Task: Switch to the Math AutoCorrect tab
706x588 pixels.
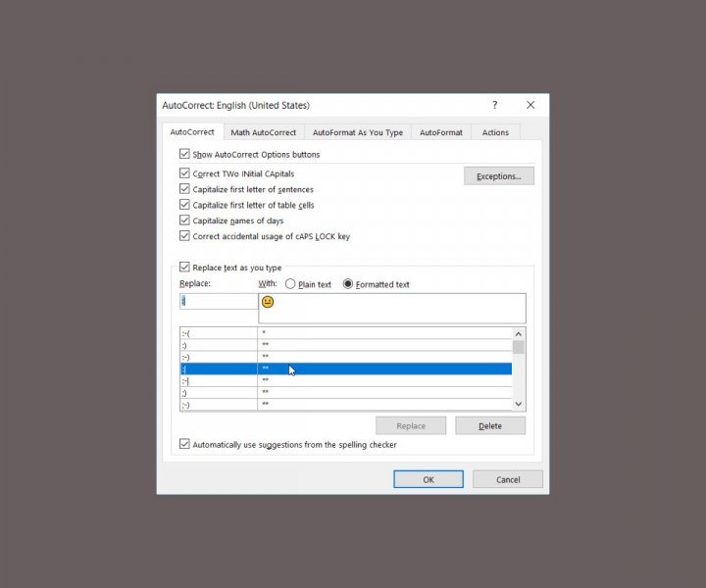Action: coord(264,132)
